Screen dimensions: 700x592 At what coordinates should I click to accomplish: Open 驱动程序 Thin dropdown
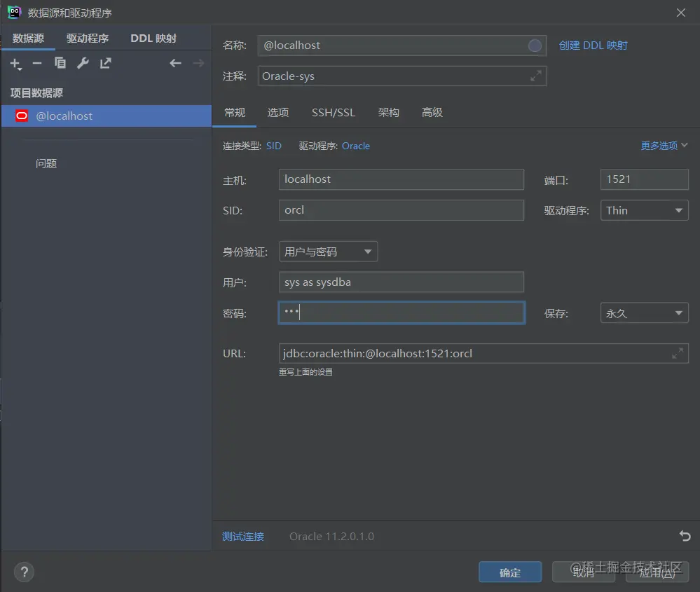pos(644,210)
